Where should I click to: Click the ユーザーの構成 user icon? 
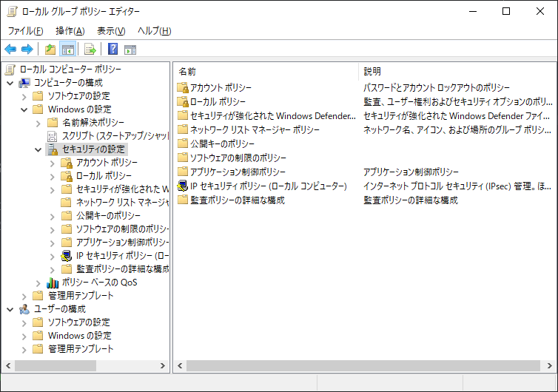24,309
